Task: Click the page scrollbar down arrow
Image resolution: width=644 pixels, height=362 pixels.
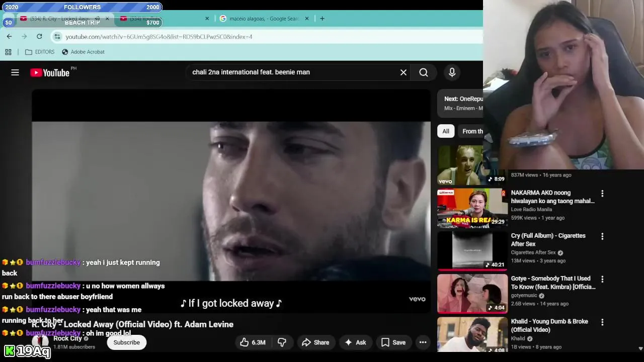Action: point(640,348)
